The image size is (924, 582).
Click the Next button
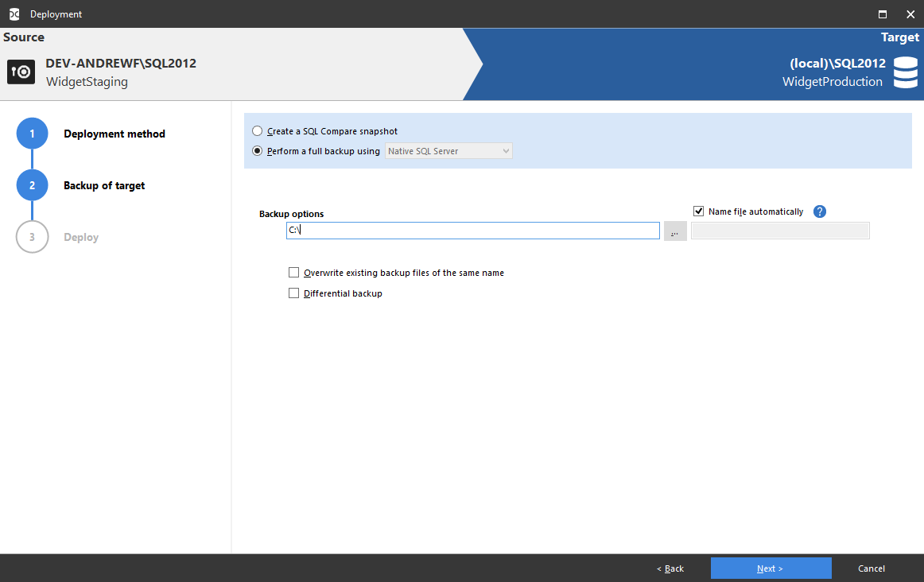click(x=771, y=568)
